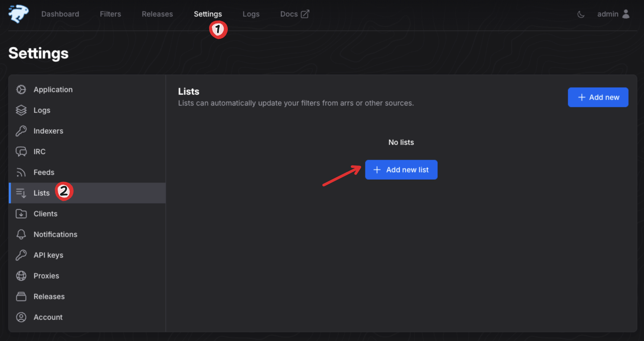The width and height of the screenshot is (644, 341).
Task: Click the Clients download folder icon
Action: point(21,214)
